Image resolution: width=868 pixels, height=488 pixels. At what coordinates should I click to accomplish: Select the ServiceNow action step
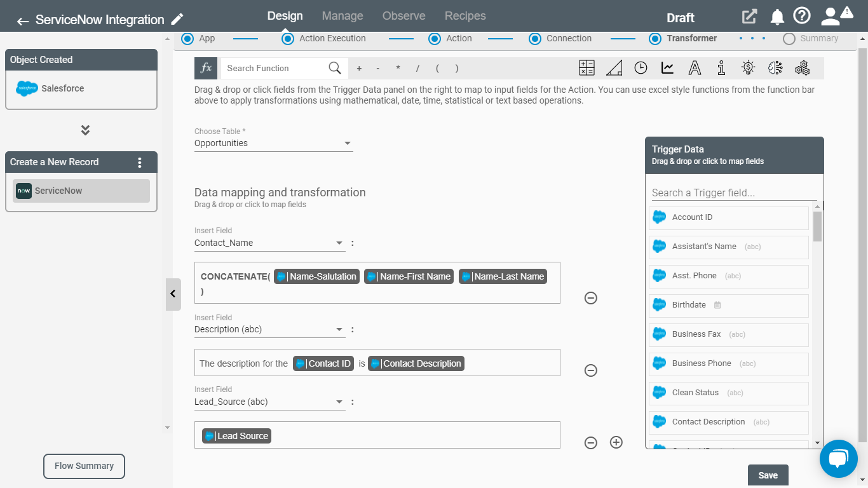(81, 191)
